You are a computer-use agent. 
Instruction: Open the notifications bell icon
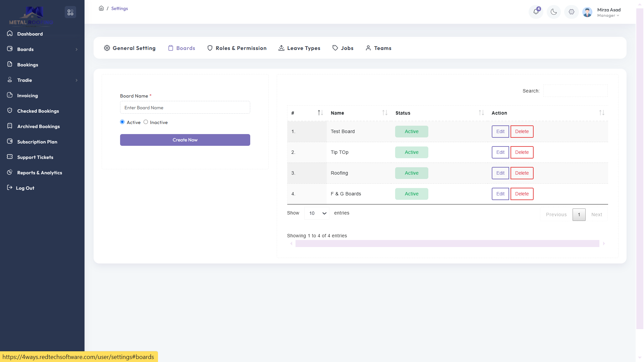(536, 12)
